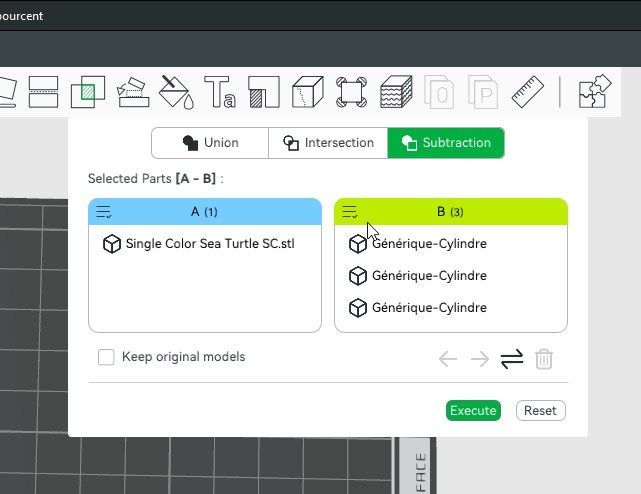
Task: Open the Color Painting bucket tool
Action: 177,92
